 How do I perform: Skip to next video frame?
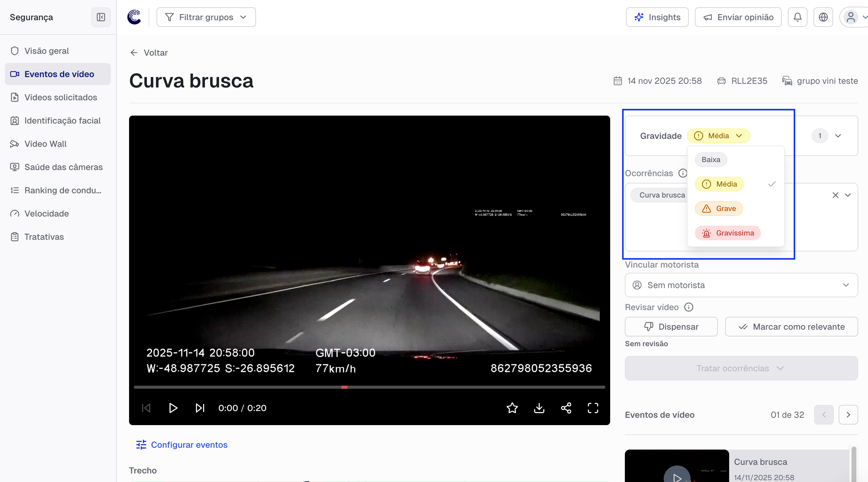click(200, 408)
